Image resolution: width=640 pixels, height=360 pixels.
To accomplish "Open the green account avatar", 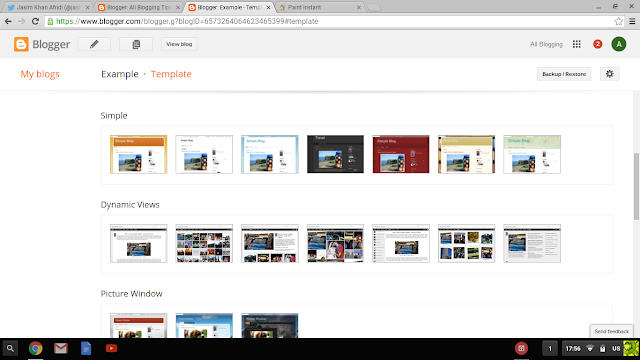I will [x=619, y=44].
